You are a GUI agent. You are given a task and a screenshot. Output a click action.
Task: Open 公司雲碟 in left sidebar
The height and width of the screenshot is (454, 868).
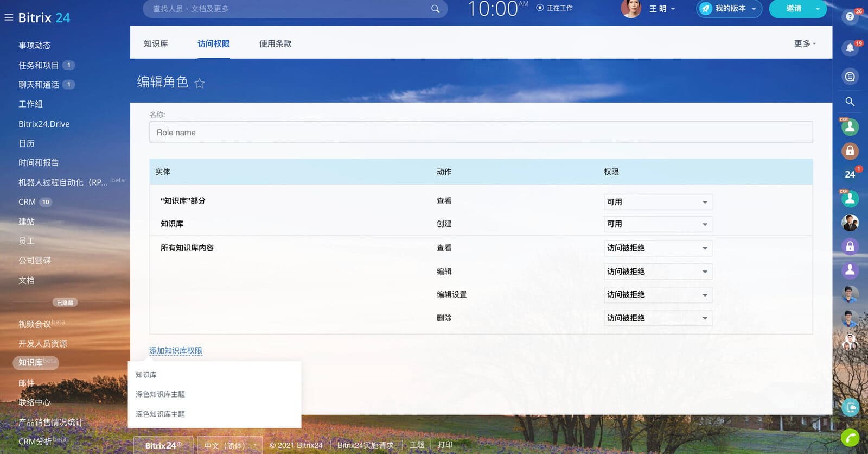point(35,261)
